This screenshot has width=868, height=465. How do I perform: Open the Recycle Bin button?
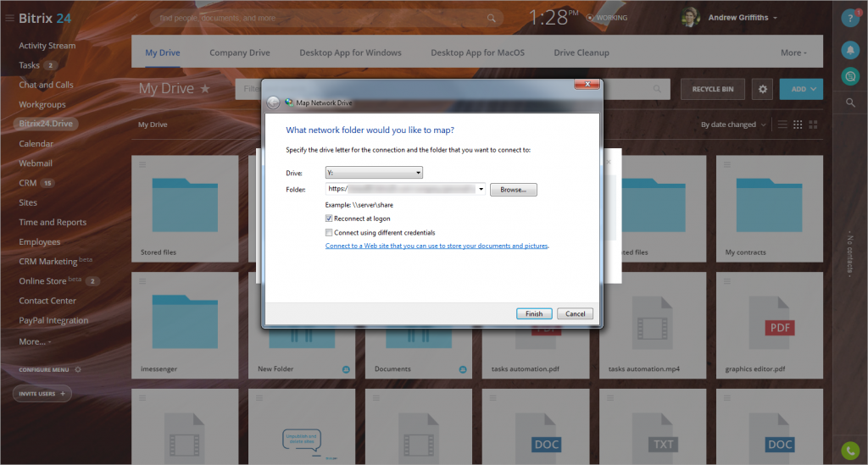pyautogui.click(x=712, y=89)
